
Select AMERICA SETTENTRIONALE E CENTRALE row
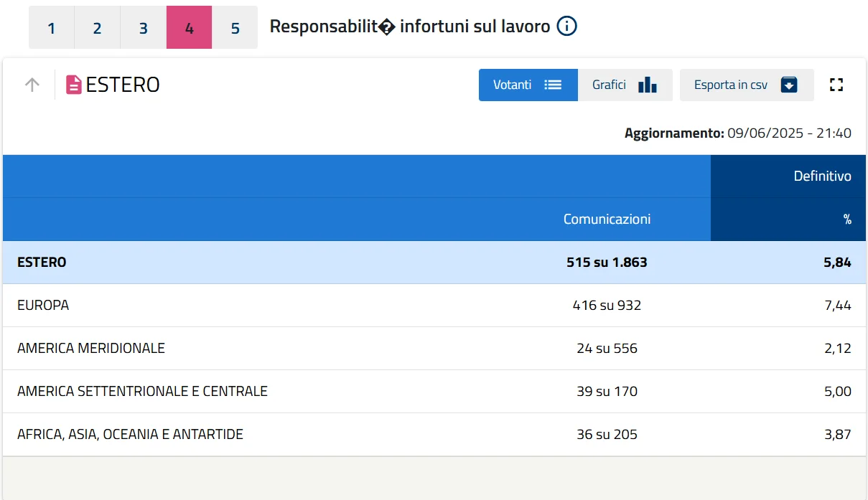pos(142,392)
